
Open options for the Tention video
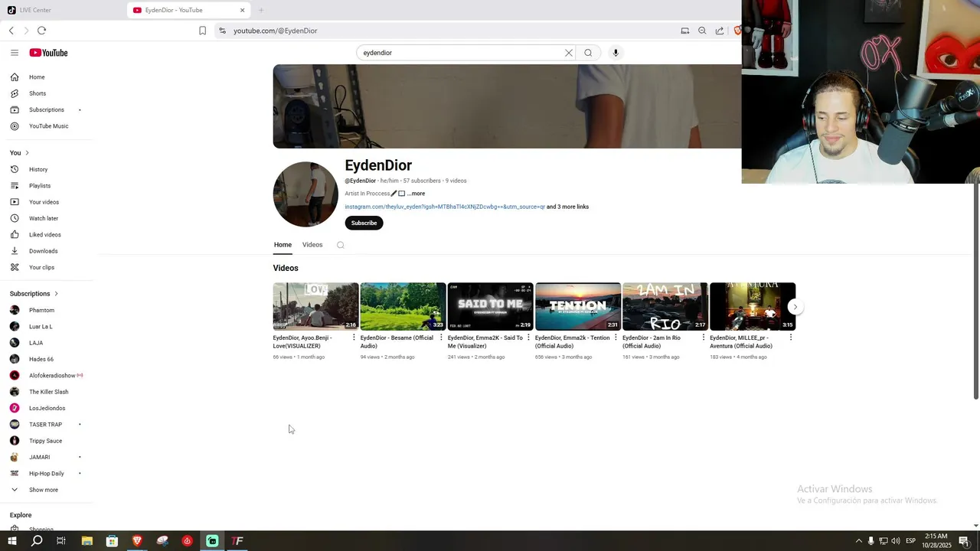point(616,337)
